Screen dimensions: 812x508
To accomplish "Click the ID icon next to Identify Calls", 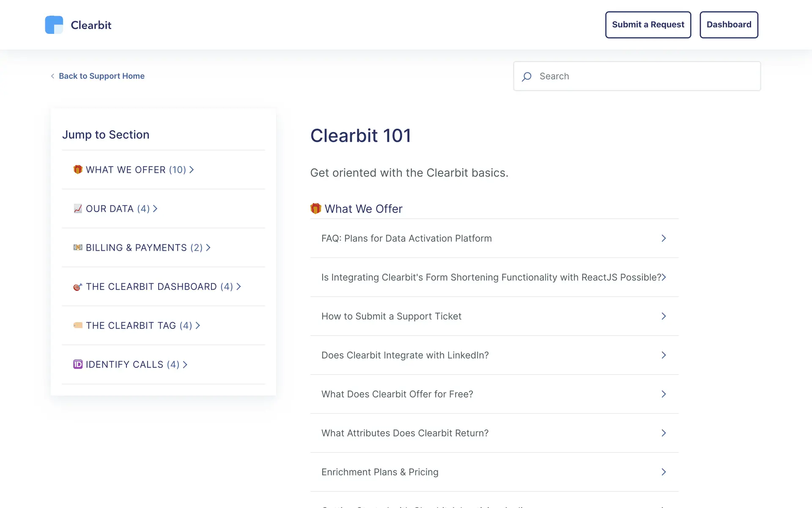I will (78, 364).
